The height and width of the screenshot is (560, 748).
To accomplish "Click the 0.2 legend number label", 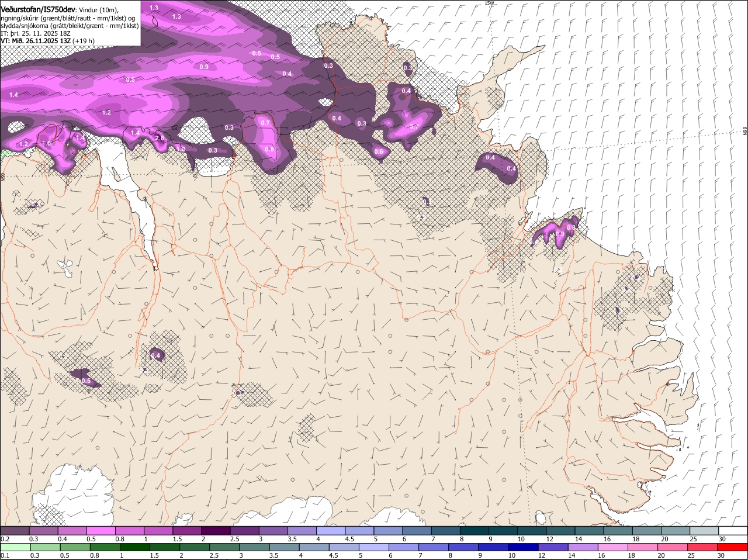I will coord(5,538).
